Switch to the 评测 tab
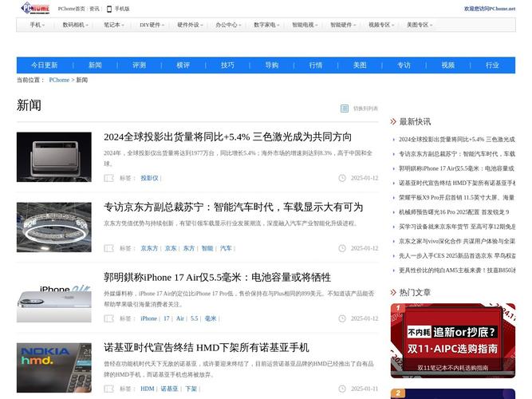 pyautogui.click(x=139, y=65)
